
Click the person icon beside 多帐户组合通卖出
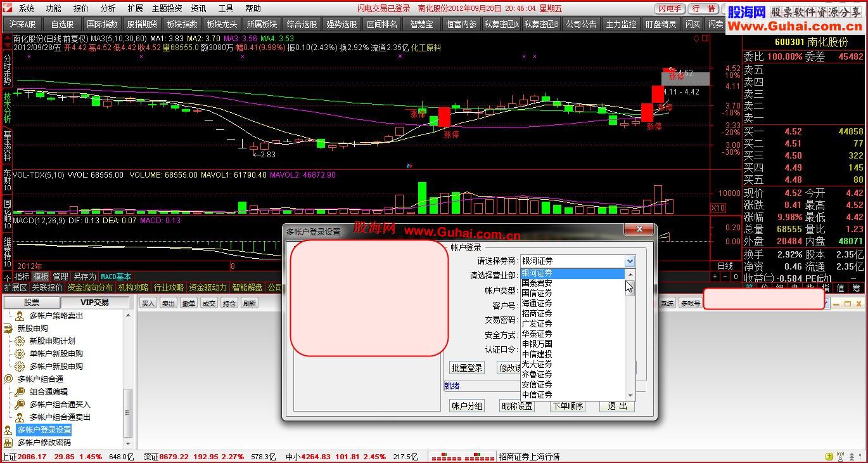20,417
